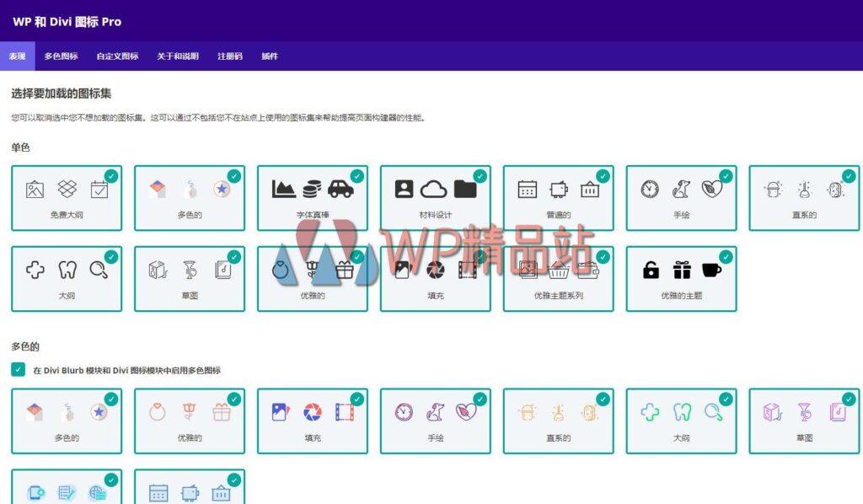This screenshot has height=504, width=863.
Task: Select the aperture icon in the 填充 card
Action: click(435, 270)
